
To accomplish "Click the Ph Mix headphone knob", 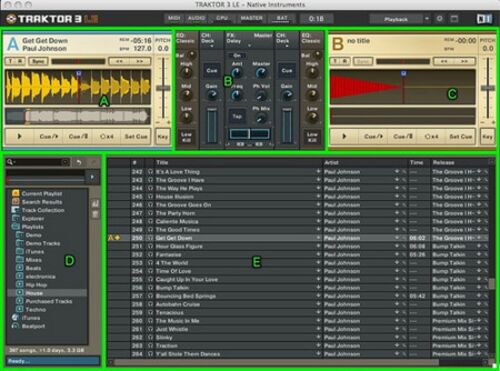I will pos(261,118).
